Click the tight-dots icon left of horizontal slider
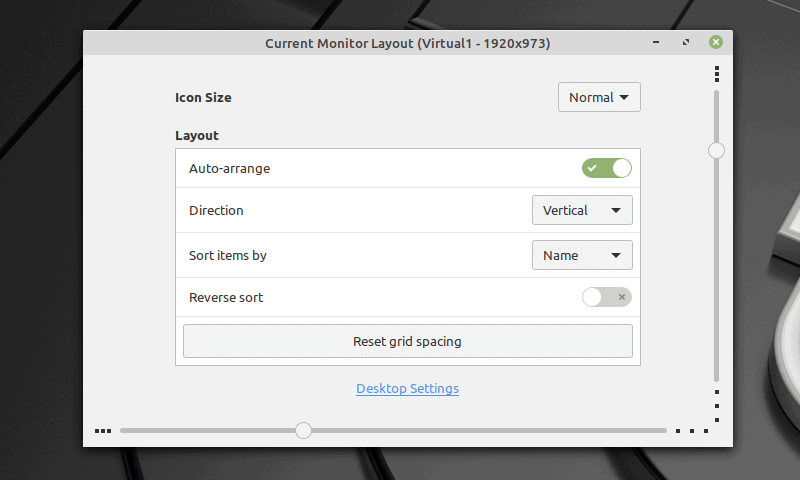800x480 pixels. (x=103, y=431)
